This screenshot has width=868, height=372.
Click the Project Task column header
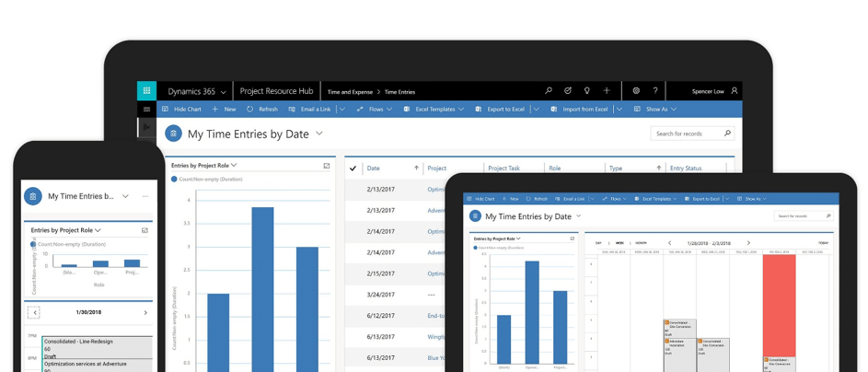[x=504, y=169]
